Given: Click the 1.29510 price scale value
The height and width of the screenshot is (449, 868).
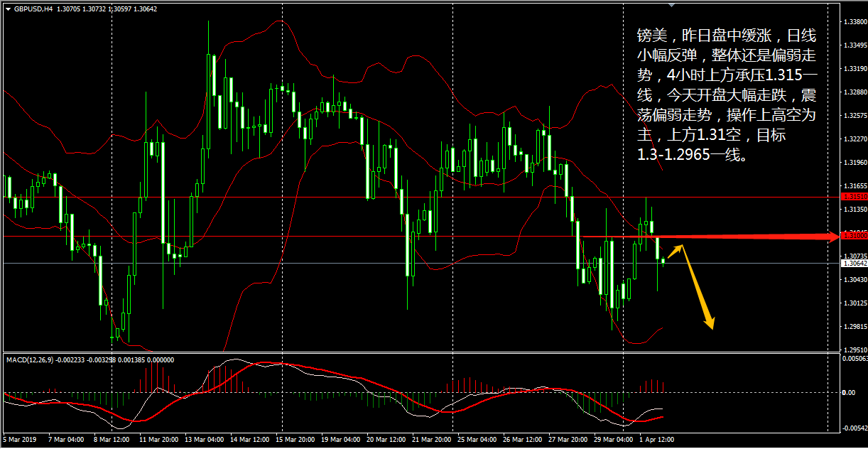Looking at the screenshot, I should pyautogui.click(x=855, y=350).
